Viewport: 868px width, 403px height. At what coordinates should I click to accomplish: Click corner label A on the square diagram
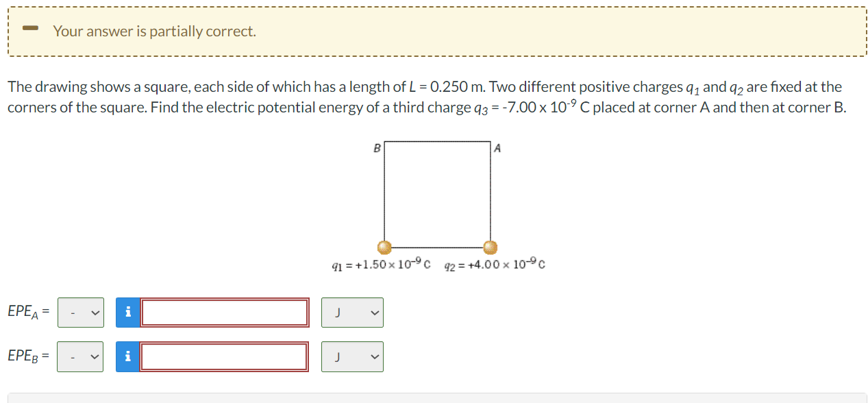(497, 147)
